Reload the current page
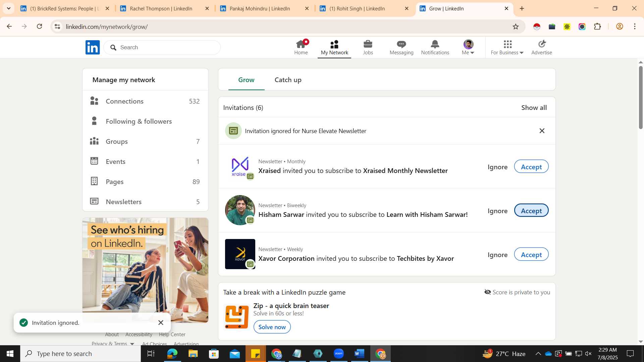 coord(39,26)
